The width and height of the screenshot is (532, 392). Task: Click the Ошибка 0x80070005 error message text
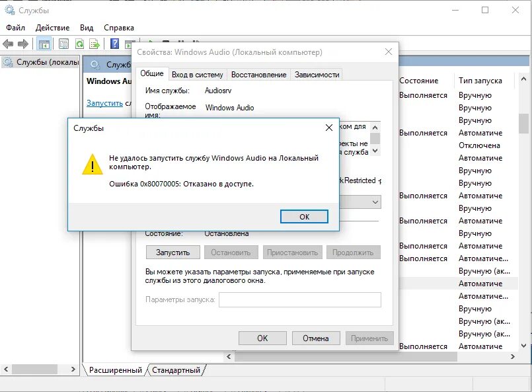tap(181, 184)
